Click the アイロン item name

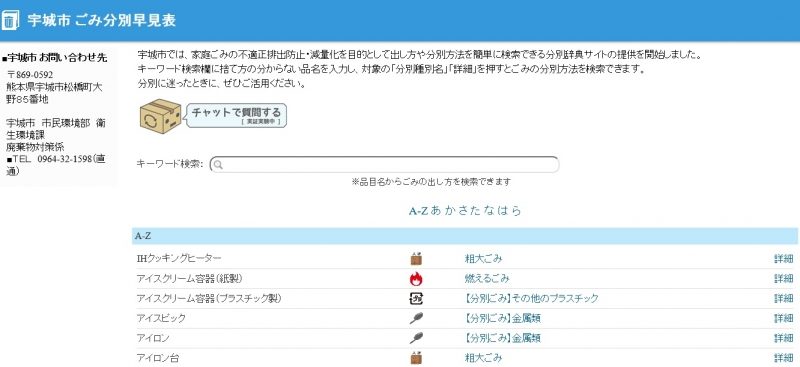153,338
